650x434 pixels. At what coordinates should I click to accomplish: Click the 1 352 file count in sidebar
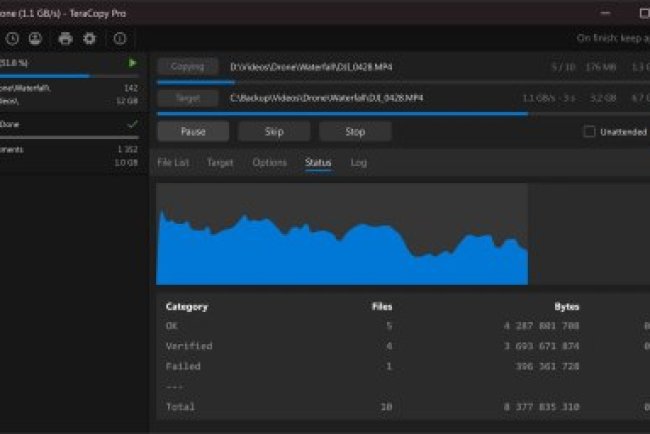pos(127,149)
